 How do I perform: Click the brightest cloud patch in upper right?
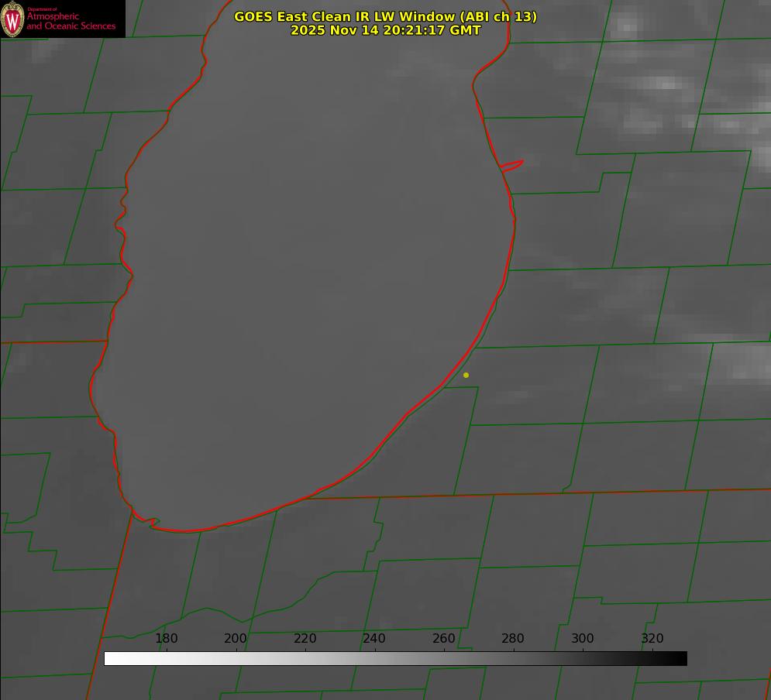pos(665,84)
